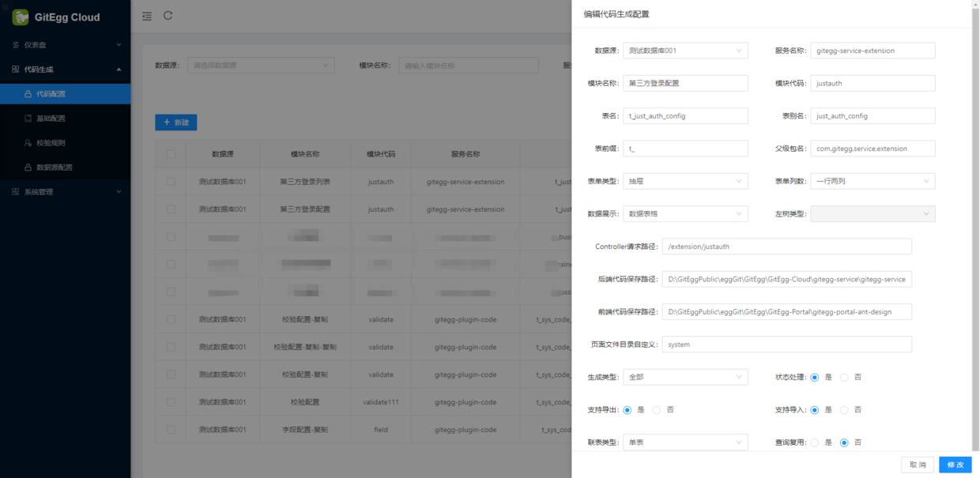Viewport: 980px width, 478px height.
Task: Check the row checkbox for validate111
Action: pos(171,402)
